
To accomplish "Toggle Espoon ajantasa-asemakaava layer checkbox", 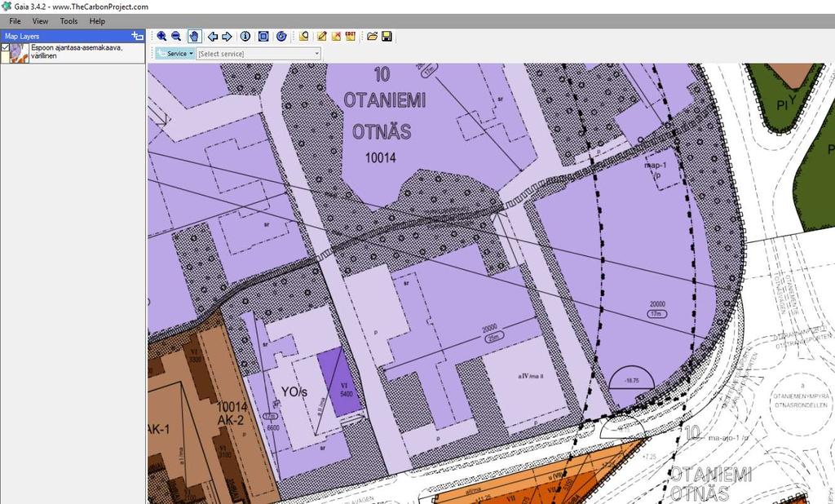I will 6,47.
